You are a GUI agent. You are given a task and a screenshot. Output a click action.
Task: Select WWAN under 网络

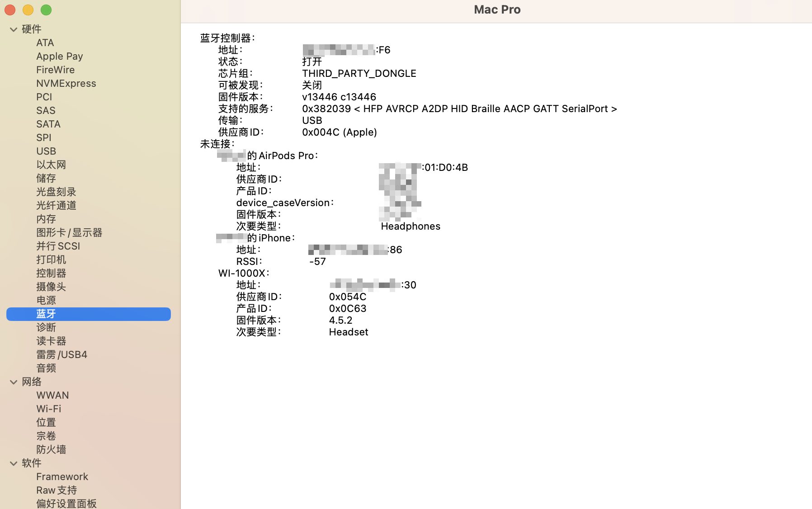[52, 395]
